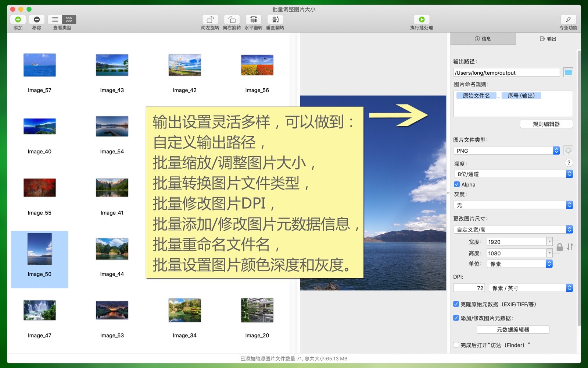Rotate image right (向右旋转)
The height and width of the screenshot is (368, 588).
(232, 20)
